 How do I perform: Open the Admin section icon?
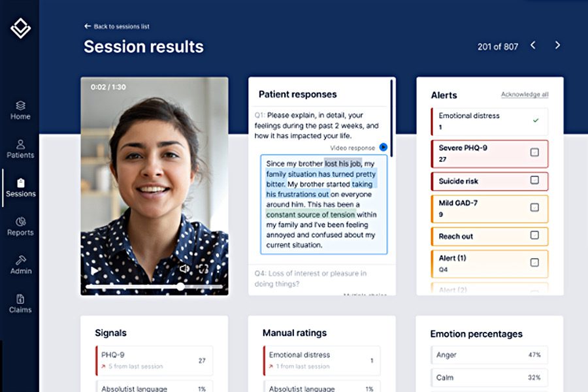20,260
